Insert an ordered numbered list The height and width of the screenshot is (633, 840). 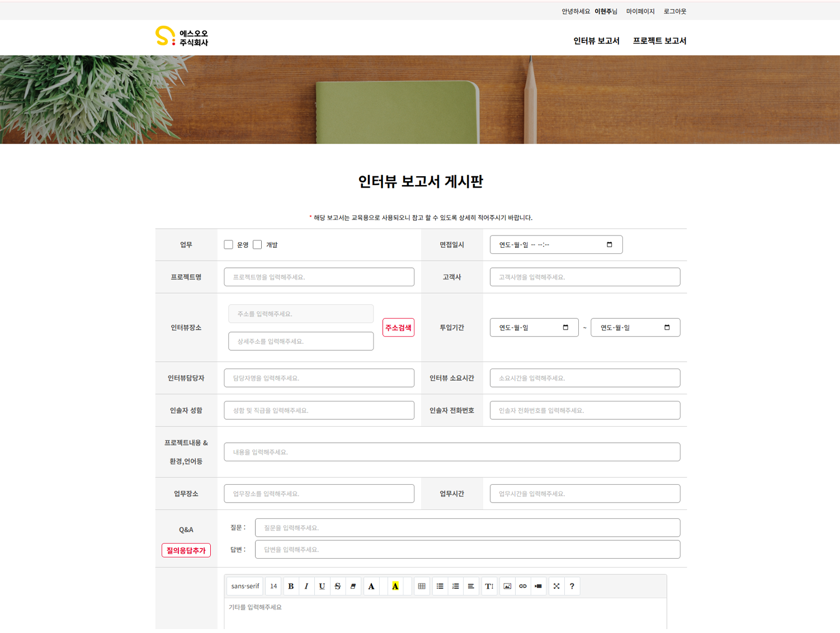(x=456, y=586)
